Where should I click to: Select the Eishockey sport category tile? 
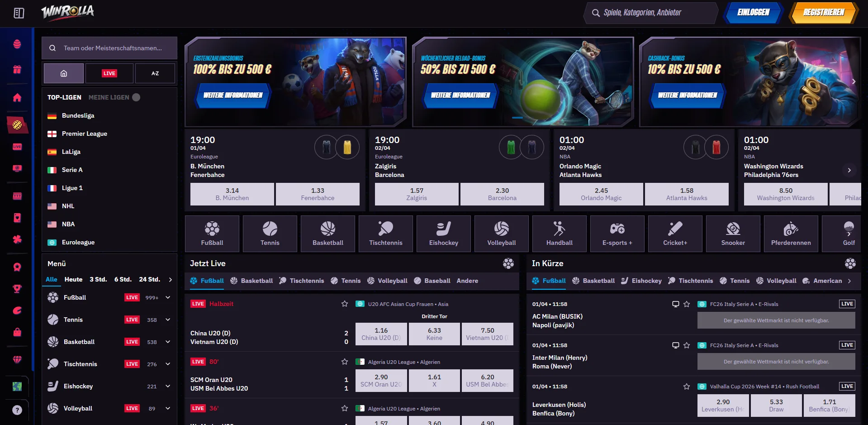(x=443, y=234)
